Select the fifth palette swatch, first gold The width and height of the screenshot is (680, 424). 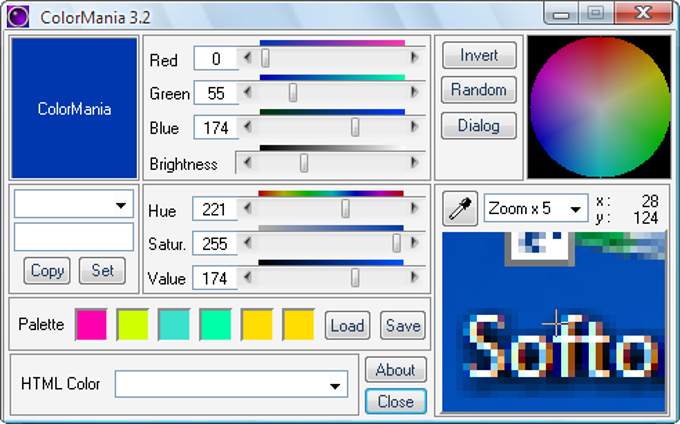(257, 325)
